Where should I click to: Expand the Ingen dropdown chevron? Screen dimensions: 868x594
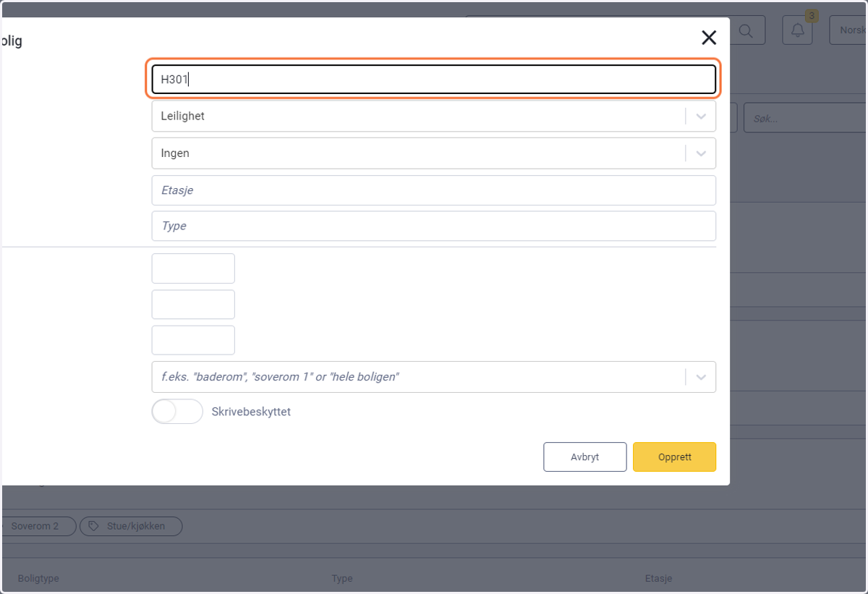[701, 153]
